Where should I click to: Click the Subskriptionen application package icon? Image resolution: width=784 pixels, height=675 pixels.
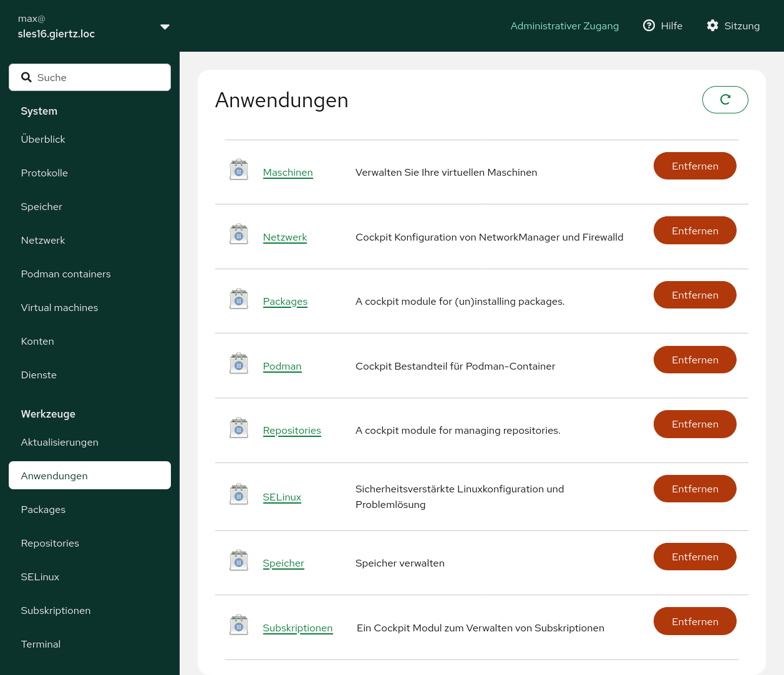click(x=239, y=625)
